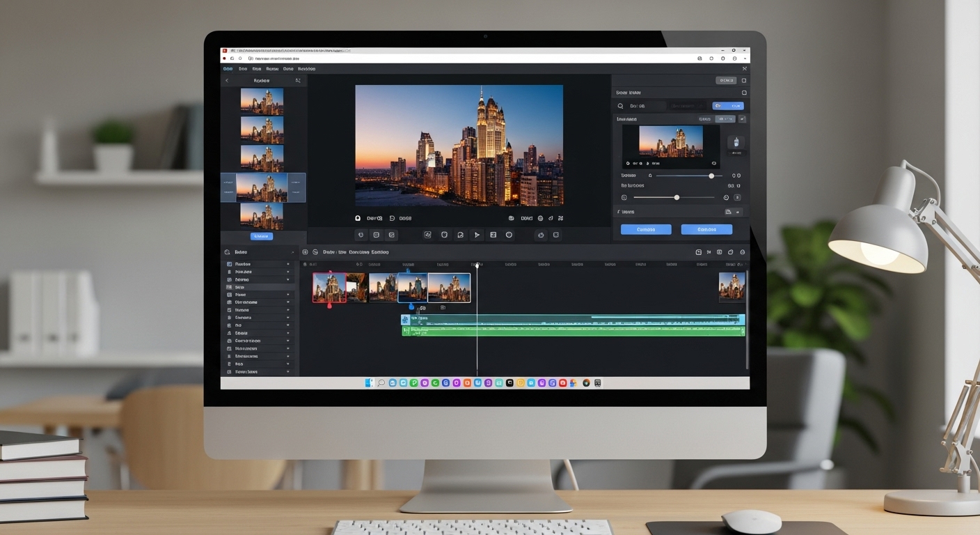Click the magnifier icon heading the bottom-left list

(227, 252)
